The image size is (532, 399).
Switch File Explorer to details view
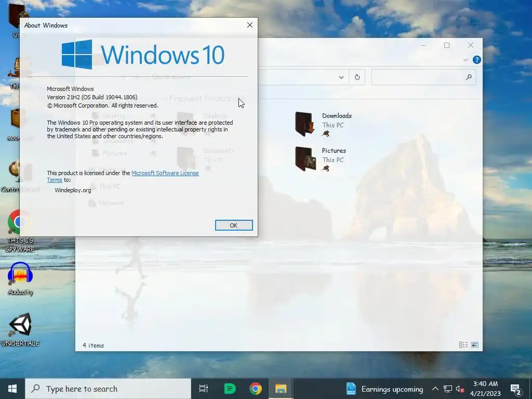pyautogui.click(x=463, y=345)
